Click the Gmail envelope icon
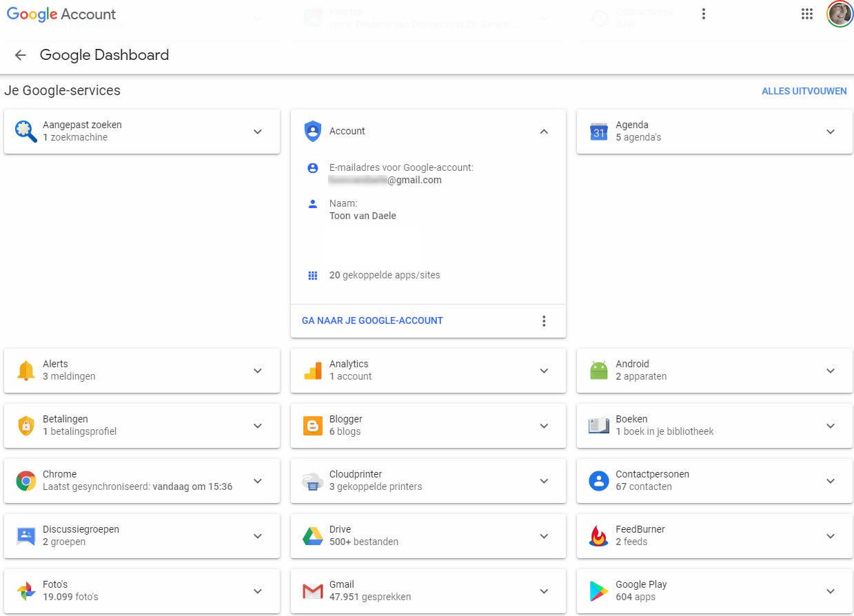The image size is (854, 616). 312,591
